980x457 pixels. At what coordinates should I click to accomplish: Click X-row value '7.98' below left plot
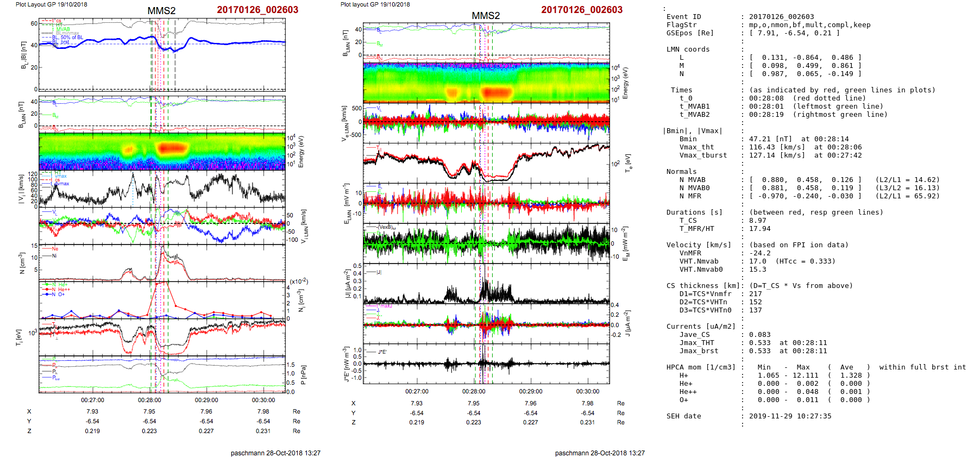point(263,411)
